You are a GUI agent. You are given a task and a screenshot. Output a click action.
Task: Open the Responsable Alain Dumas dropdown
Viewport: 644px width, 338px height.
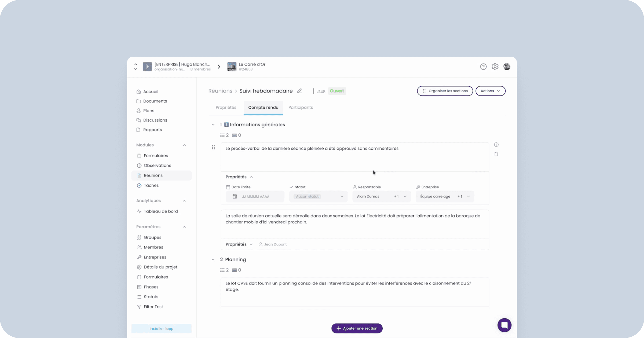point(381,196)
